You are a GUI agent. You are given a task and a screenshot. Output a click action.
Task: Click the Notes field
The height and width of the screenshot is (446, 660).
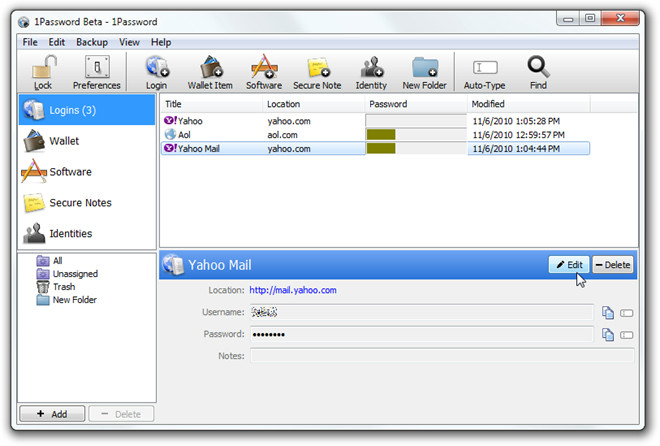tap(442, 356)
